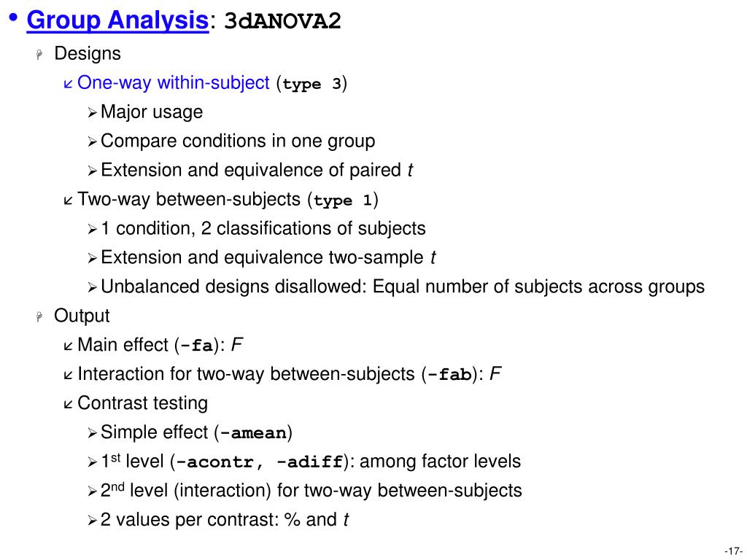Click the bullet icon beside Output
Viewport: 747px width, 560px height.
[x=40, y=316]
